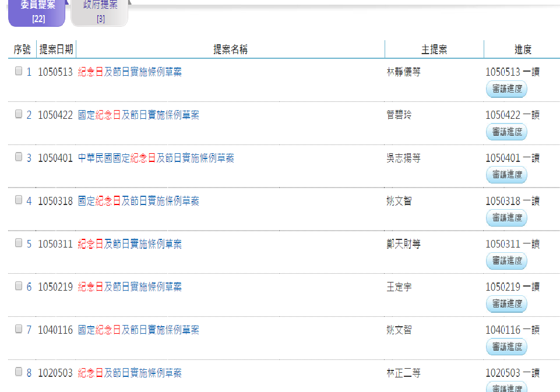Click 審議進度 button for 管碧玲's proposal
Image resolution: width=560 pixels, height=392 pixels.
click(x=506, y=132)
